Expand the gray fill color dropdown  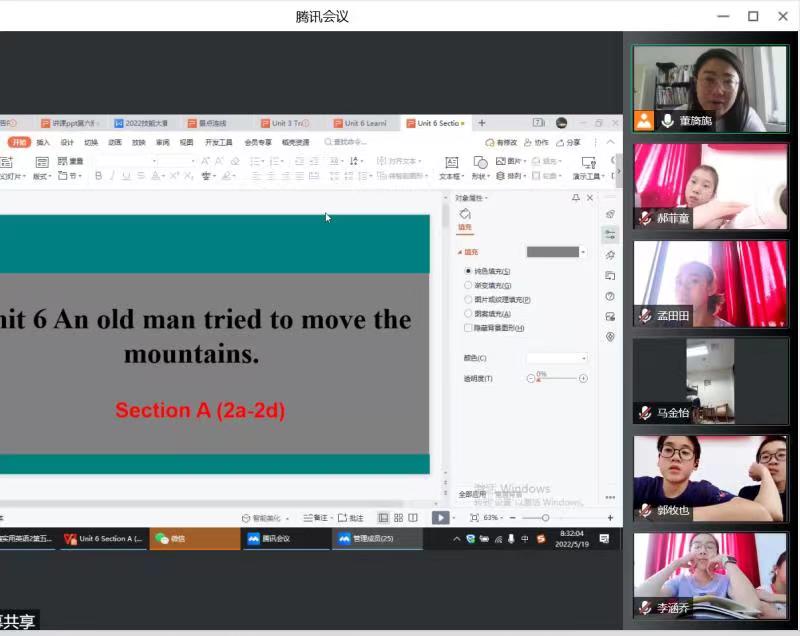tap(583, 252)
